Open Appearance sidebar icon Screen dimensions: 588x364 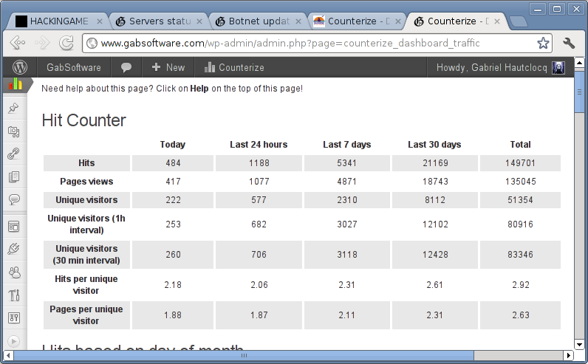pyautogui.click(x=13, y=227)
